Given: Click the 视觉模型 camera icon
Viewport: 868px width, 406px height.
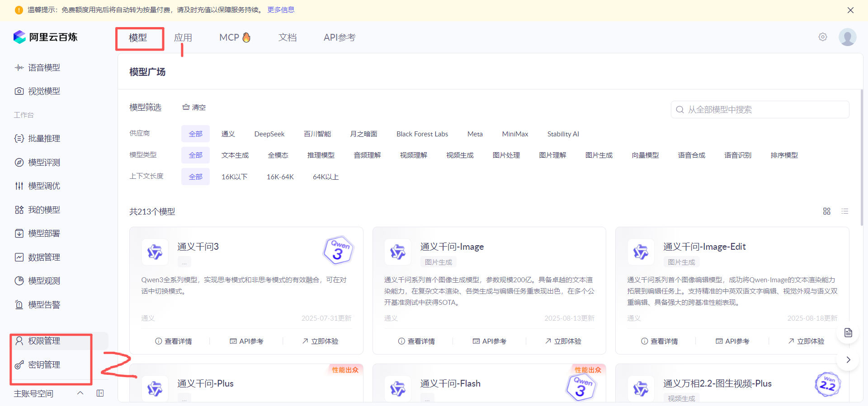Looking at the screenshot, I should 19,91.
